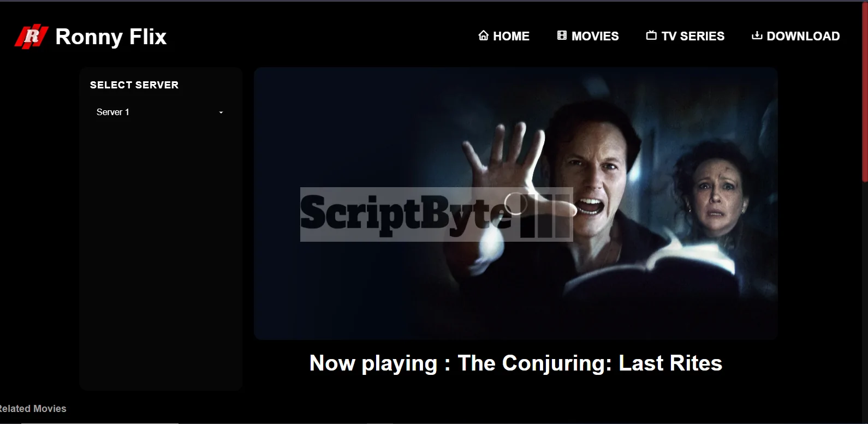Navigate to the TV SERIES page

(685, 36)
